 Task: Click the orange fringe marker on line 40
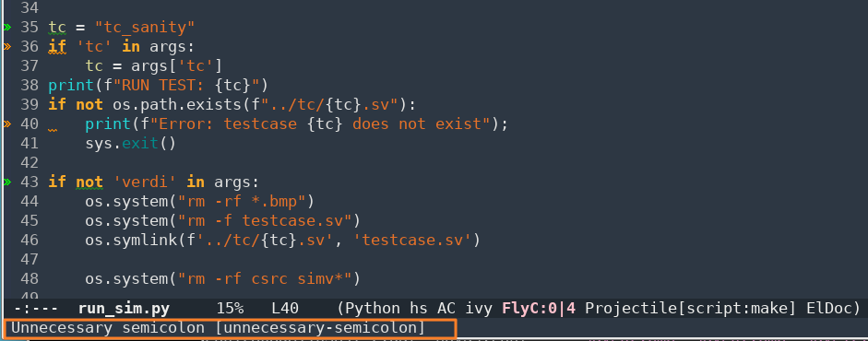point(6,123)
